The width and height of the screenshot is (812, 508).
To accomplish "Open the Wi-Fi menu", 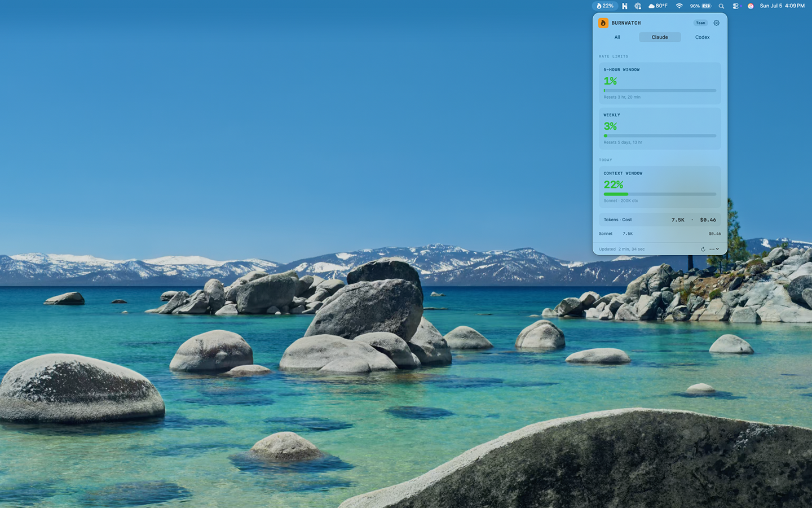I will coord(679,6).
